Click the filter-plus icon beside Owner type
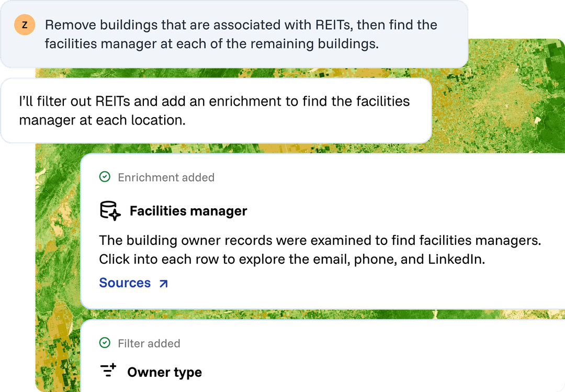The image size is (565, 392). click(x=108, y=371)
